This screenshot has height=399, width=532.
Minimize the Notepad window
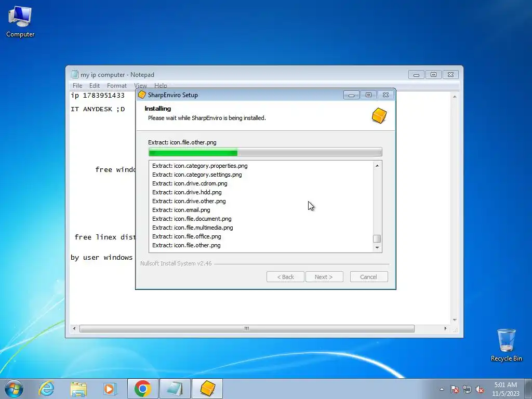coord(416,75)
